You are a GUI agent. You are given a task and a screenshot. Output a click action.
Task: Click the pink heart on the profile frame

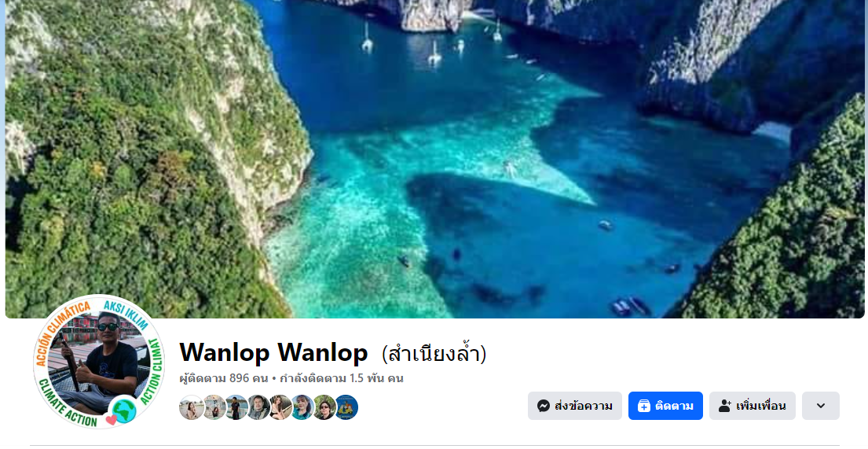112,420
